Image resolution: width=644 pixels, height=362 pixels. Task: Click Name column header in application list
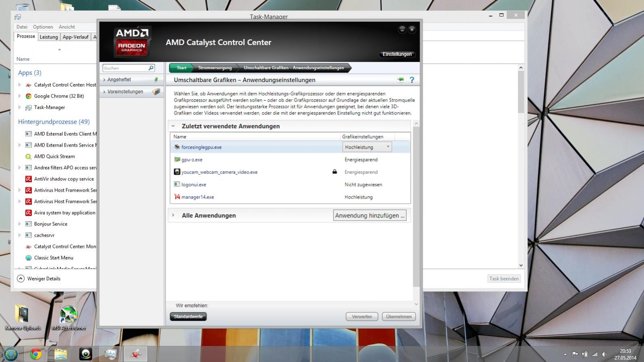(x=255, y=137)
